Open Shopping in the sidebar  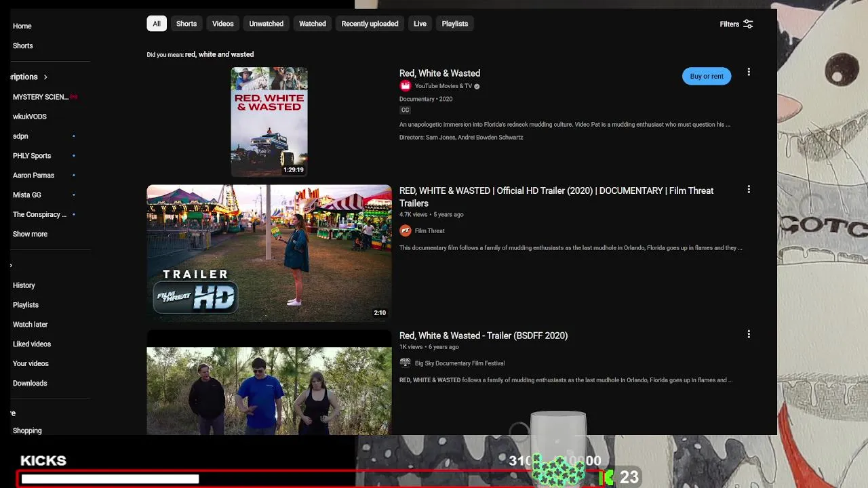pyautogui.click(x=27, y=430)
